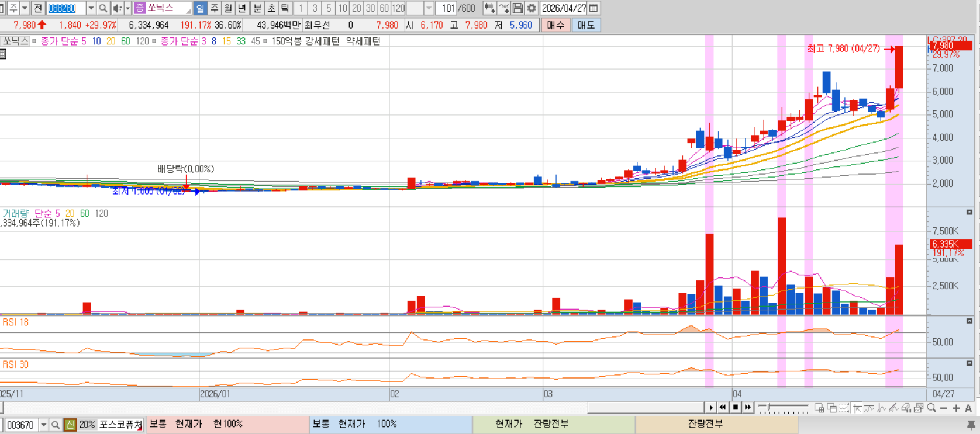The image size is (980, 434).
Task: Open the 주 market type dropdown arrow
Action: coord(25,8)
